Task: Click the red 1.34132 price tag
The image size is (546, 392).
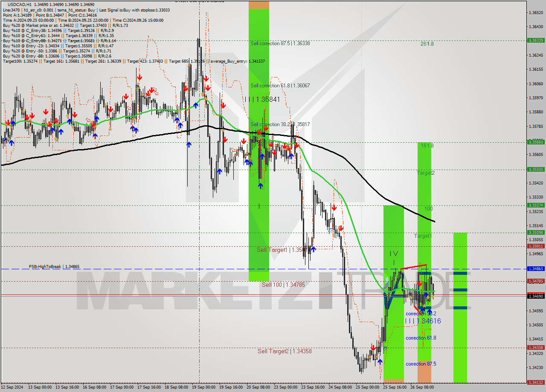Action: point(535,382)
